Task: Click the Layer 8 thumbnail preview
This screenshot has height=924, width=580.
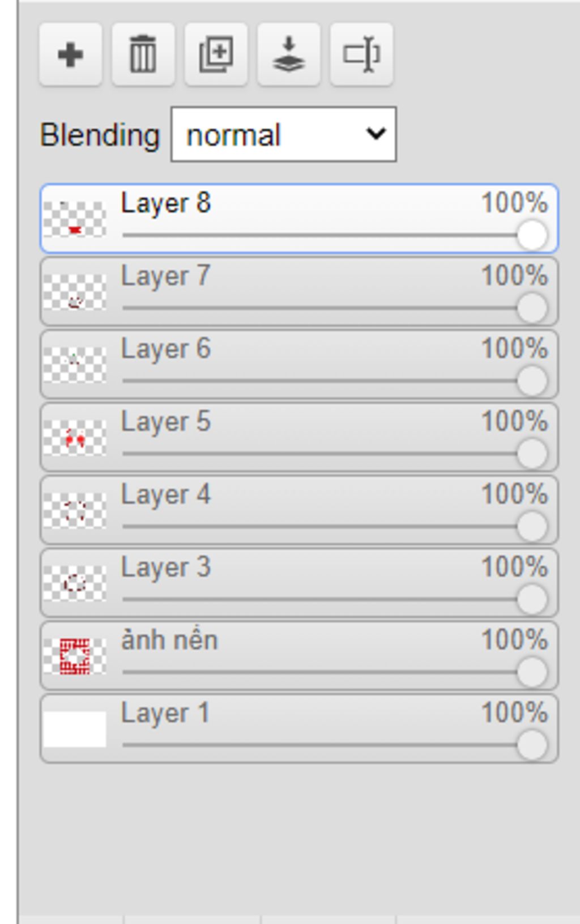Action: point(75,219)
